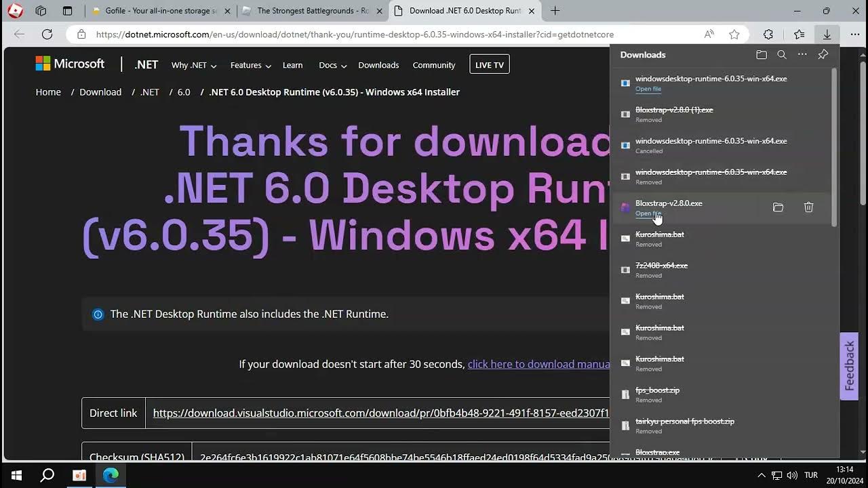Click the 'click here to download manually' link

[x=539, y=364]
